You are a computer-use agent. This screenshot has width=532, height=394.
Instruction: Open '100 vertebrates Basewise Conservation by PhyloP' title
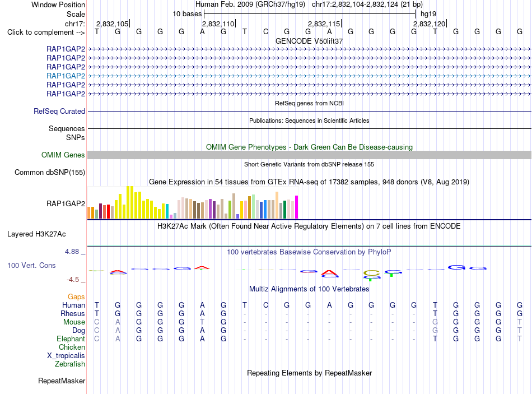(309, 252)
